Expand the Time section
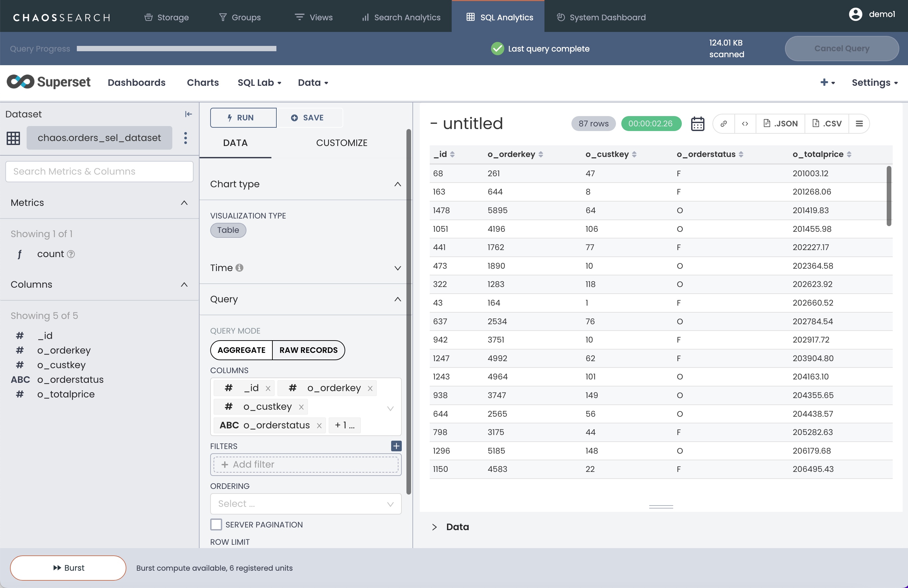The width and height of the screenshot is (908, 588). click(397, 268)
